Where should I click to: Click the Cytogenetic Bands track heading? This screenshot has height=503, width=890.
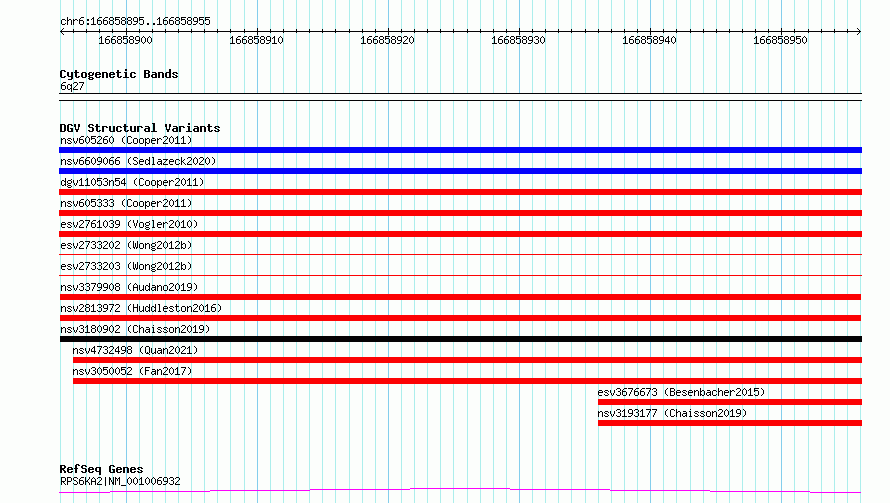[119, 74]
